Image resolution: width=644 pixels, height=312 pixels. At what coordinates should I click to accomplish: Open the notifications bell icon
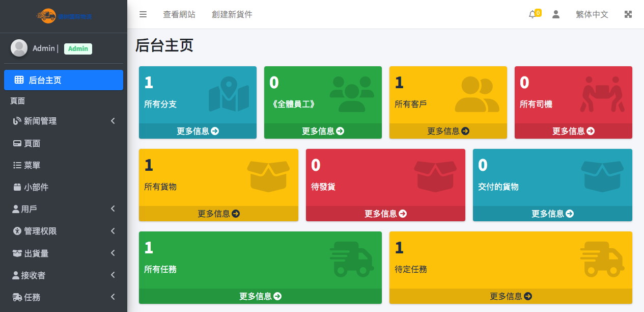click(x=533, y=15)
